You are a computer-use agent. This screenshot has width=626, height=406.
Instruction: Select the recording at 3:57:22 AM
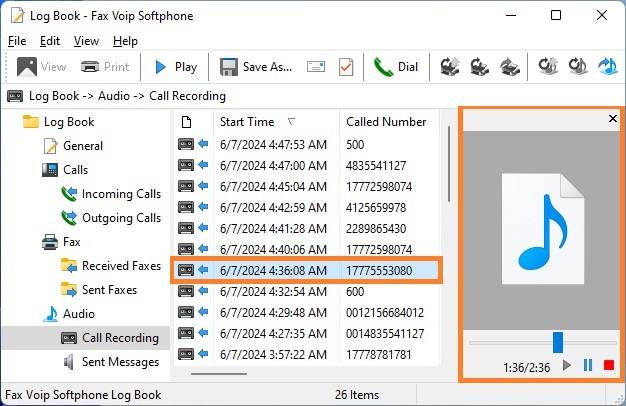point(306,355)
